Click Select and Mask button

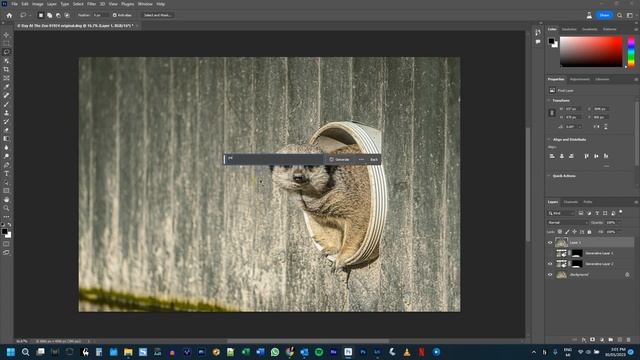(158, 15)
